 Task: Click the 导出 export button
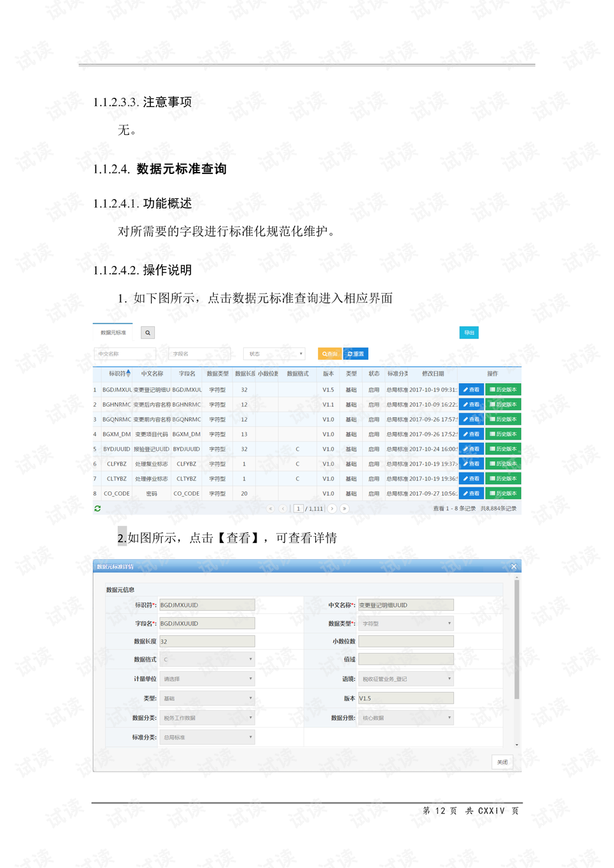point(469,332)
